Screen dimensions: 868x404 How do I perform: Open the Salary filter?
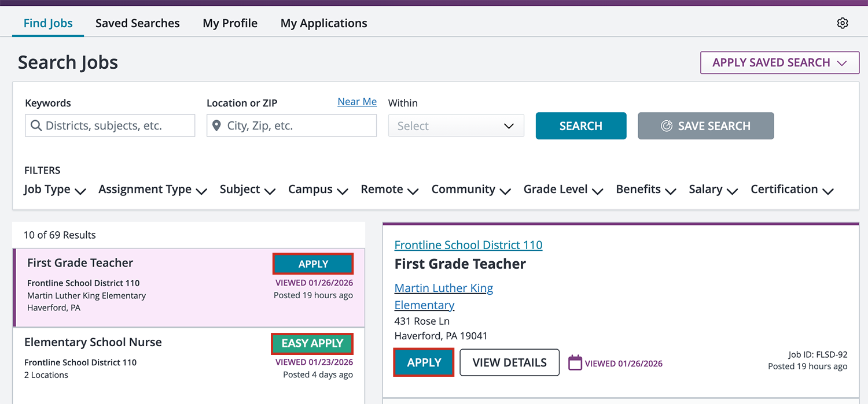pos(713,190)
